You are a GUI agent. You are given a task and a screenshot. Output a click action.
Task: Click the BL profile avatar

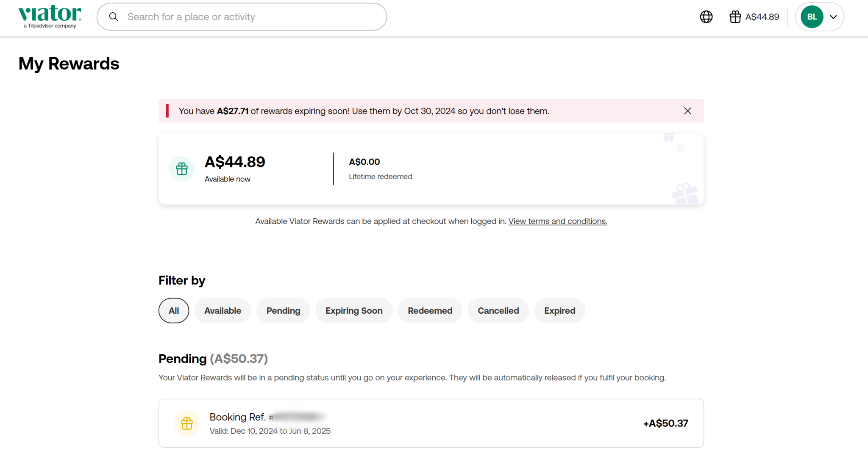click(x=811, y=17)
